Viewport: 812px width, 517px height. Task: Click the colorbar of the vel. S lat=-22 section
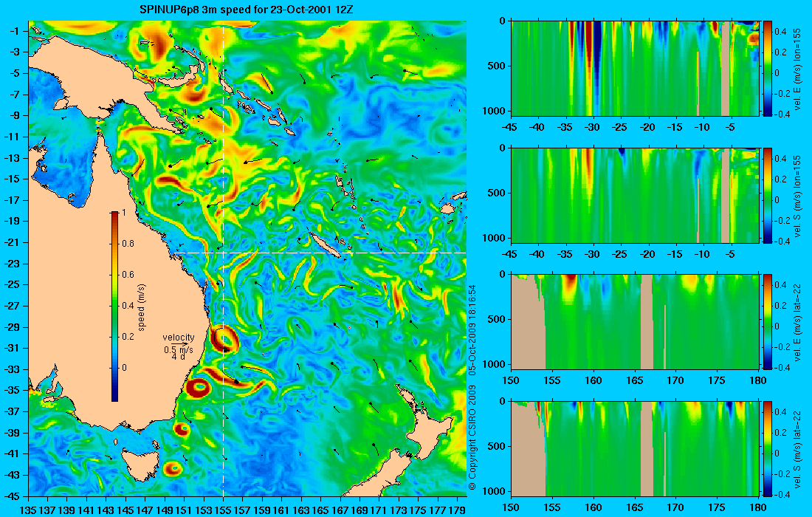click(768, 448)
